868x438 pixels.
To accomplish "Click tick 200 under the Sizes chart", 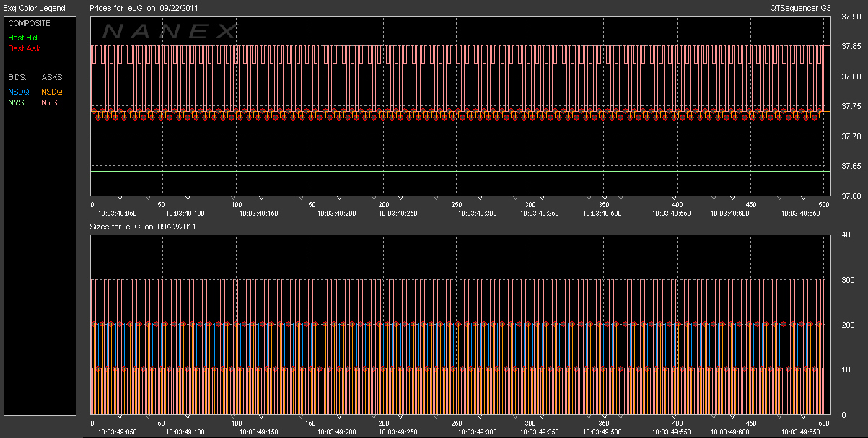I will (x=383, y=424).
